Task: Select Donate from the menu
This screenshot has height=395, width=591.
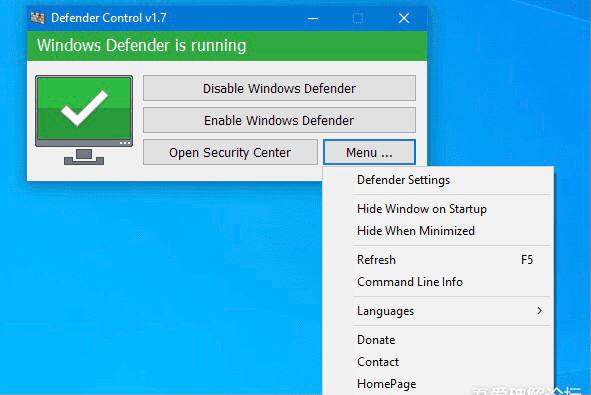Action: point(438,340)
